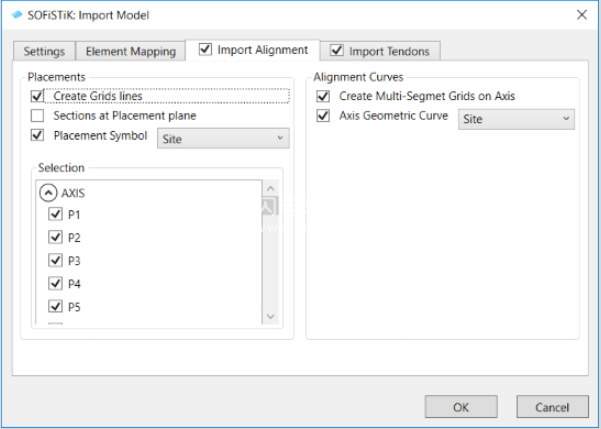Click the SOFiSTiK logo icon in title bar
This screenshot has width=601, height=429.
tap(16, 15)
